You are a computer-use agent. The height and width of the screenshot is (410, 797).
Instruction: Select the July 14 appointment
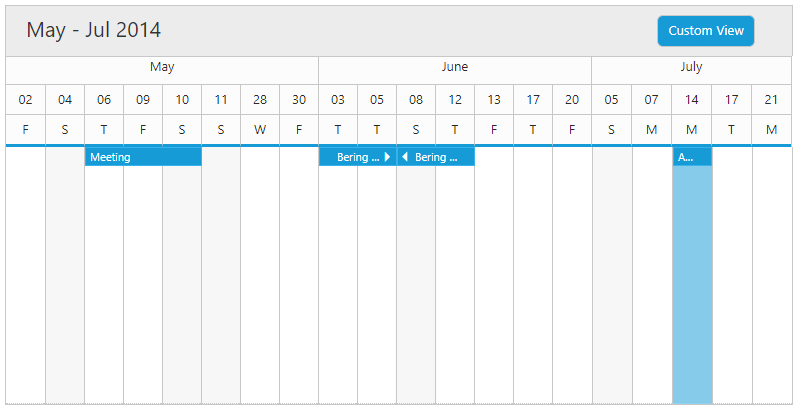click(x=691, y=157)
